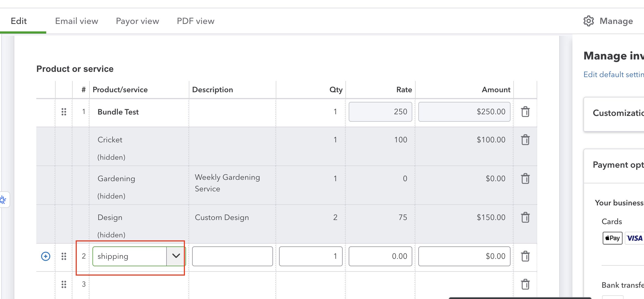
Task: Delete the Bundle Test line item
Action: (x=525, y=112)
